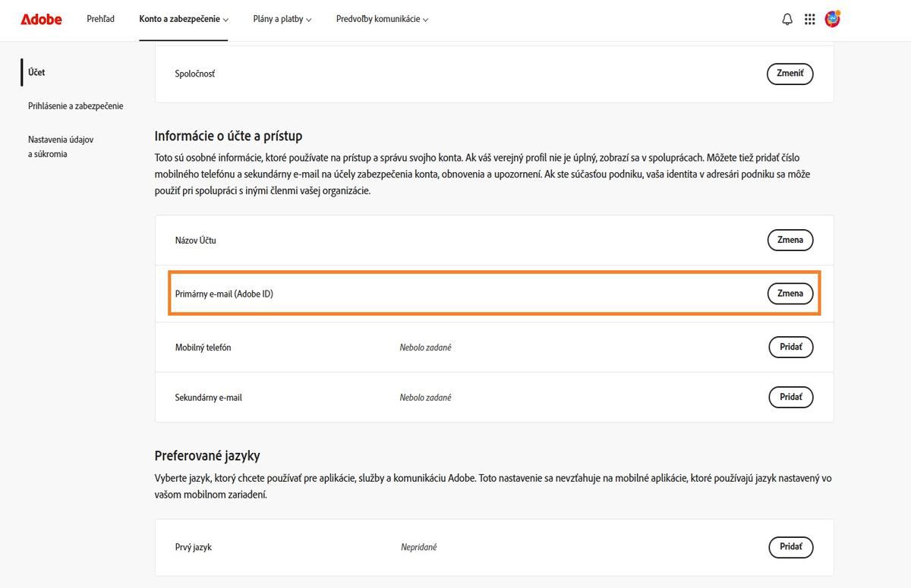Image resolution: width=911 pixels, height=588 pixels.
Task: Open the Firefox avatar icon in top right
Action: [833, 19]
